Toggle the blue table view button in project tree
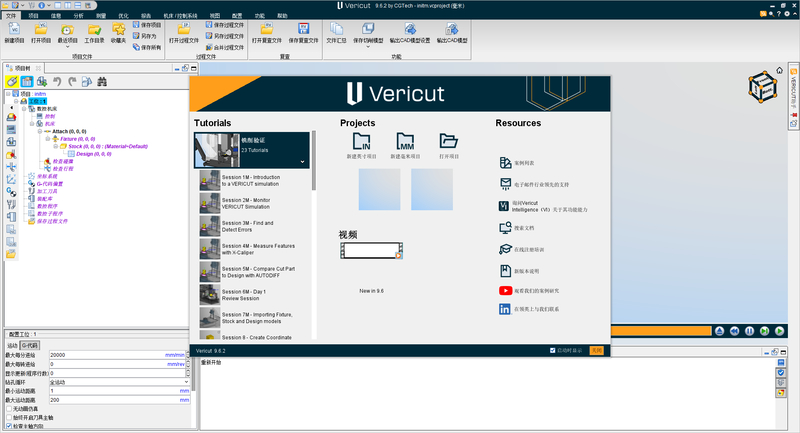The height and width of the screenshot is (433, 800). click(x=27, y=82)
